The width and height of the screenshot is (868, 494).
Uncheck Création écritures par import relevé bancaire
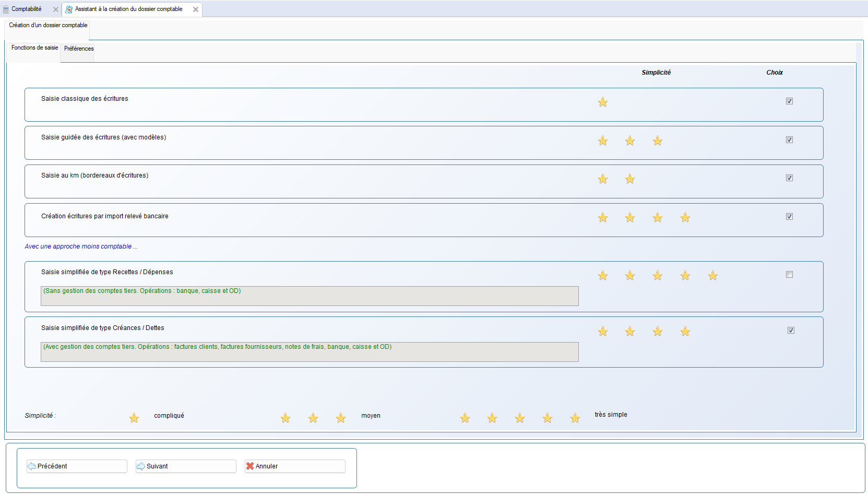point(789,217)
